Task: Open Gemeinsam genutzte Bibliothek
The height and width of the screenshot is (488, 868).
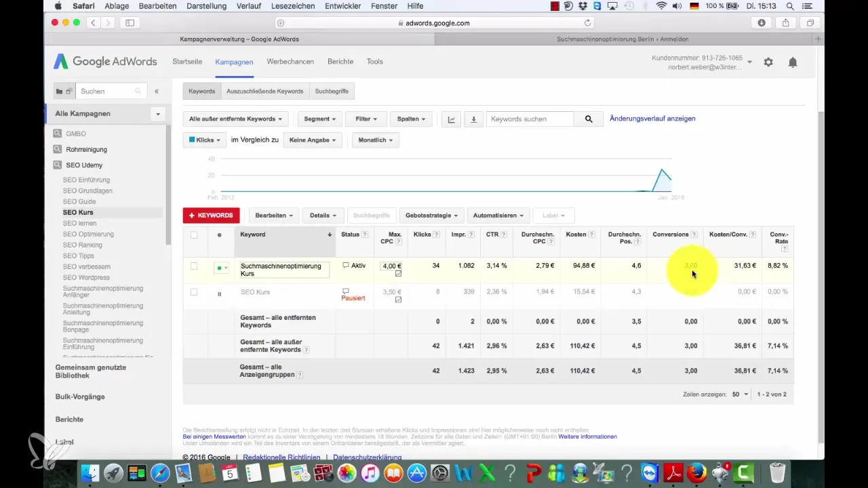Action: pos(90,371)
